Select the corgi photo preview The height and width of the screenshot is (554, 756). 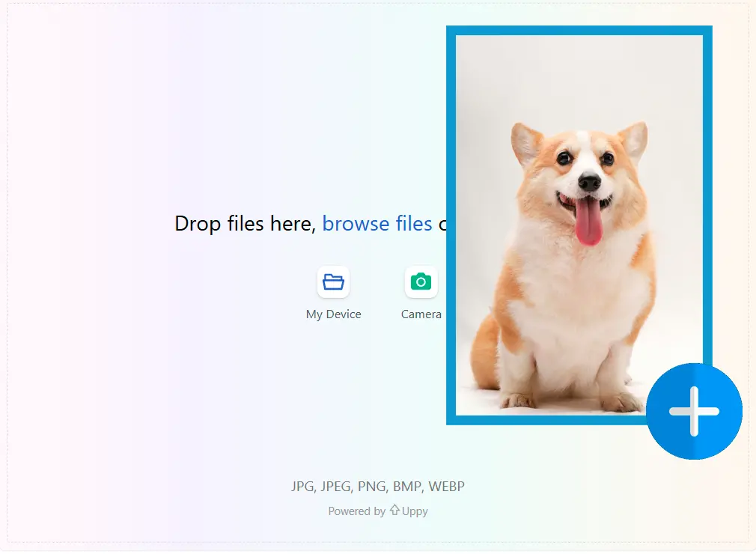click(579, 225)
